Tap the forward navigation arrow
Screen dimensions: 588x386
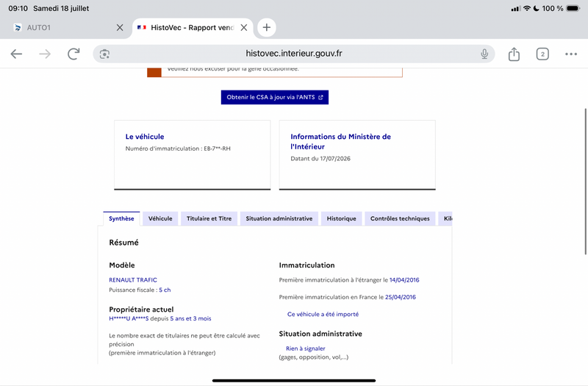45,54
